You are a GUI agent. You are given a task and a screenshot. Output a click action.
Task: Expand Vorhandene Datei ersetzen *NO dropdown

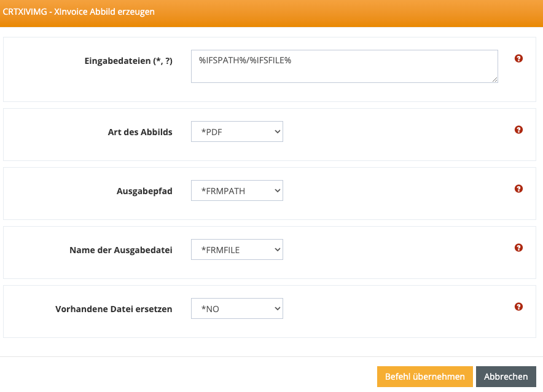236,308
